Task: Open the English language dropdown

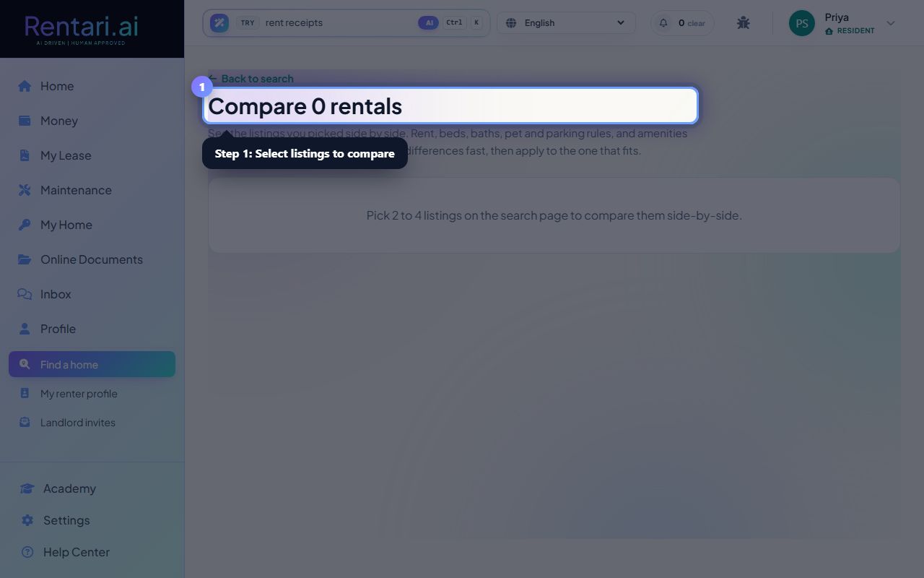Action: coord(566,22)
